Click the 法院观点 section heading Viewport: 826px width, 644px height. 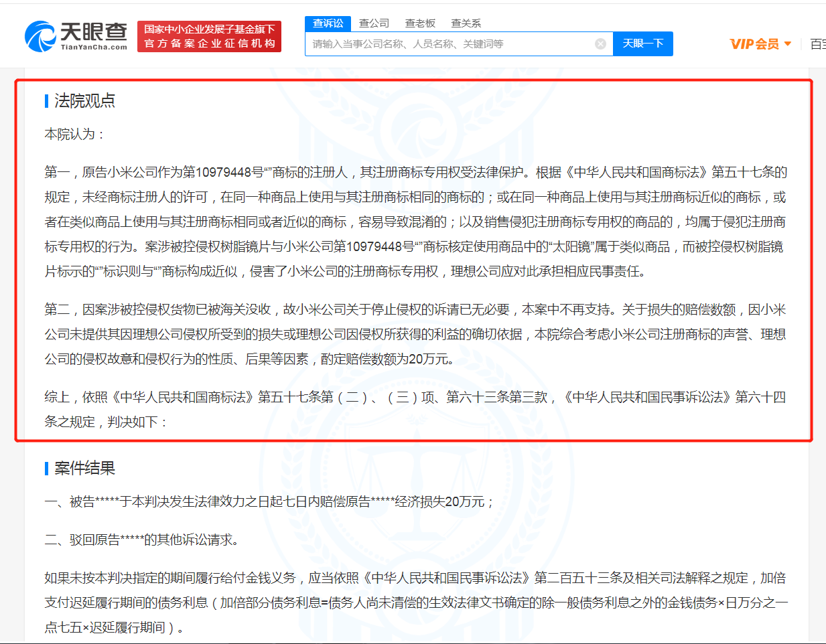click(x=84, y=101)
